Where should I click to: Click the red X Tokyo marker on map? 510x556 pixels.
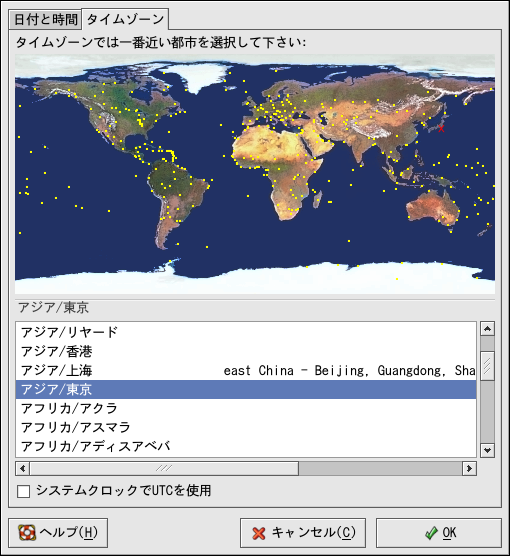coord(441,129)
